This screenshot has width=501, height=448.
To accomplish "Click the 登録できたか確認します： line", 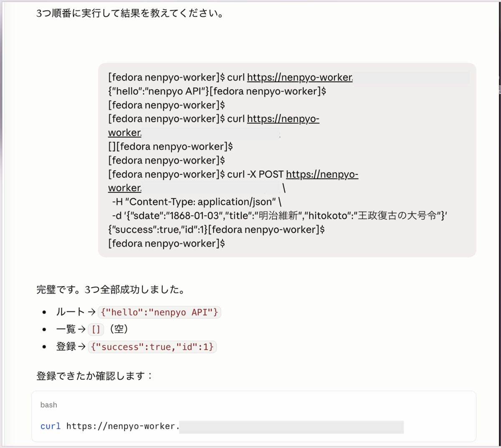I will (94, 375).
